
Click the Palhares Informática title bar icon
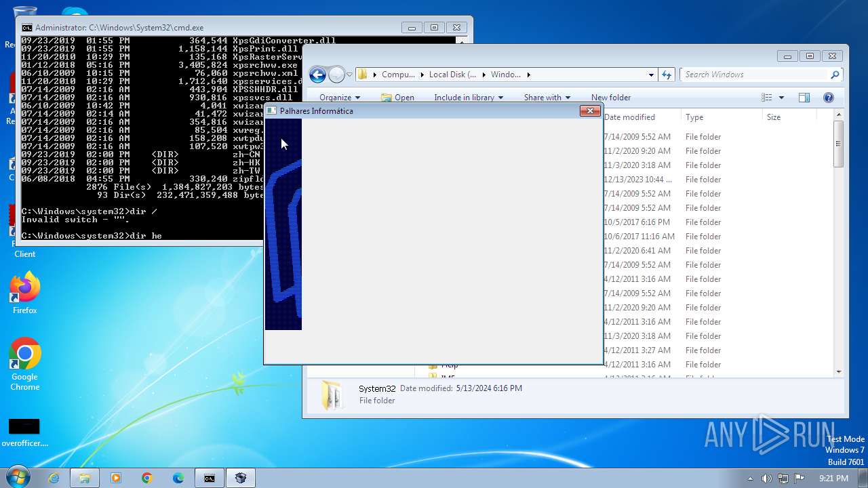(271, 110)
